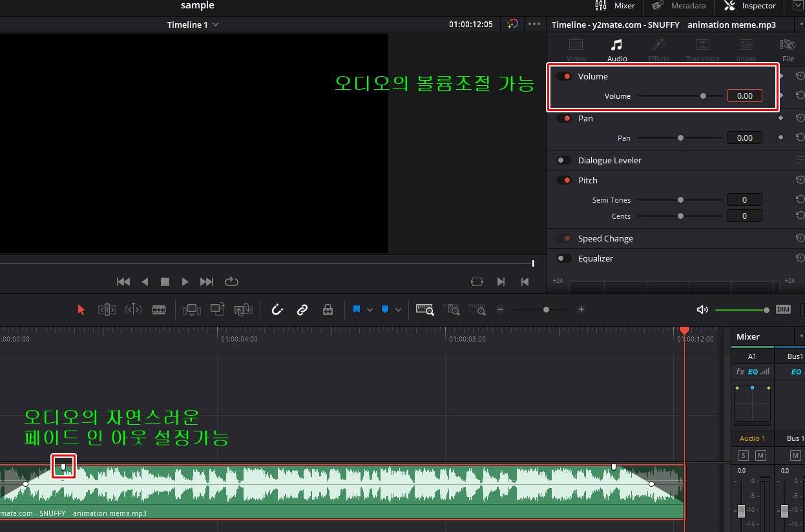Image resolution: width=805 pixels, height=532 pixels.
Task: Go to the previous clip button
Action: [x=525, y=281]
